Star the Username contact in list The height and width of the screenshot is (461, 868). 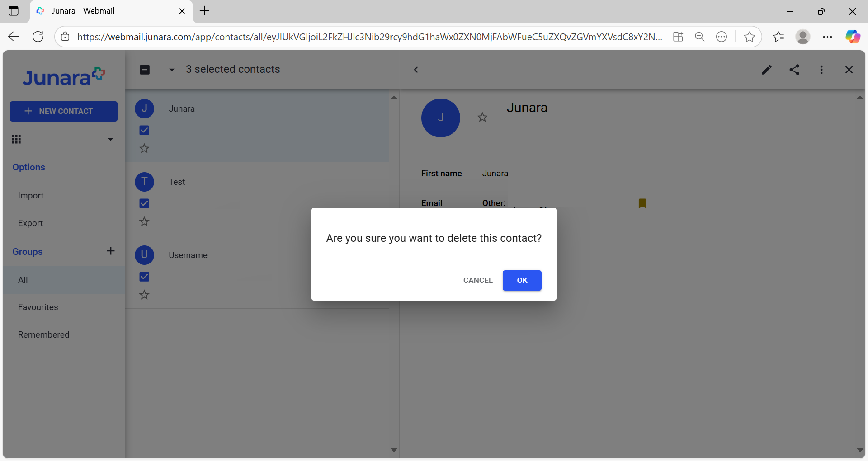click(x=144, y=295)
